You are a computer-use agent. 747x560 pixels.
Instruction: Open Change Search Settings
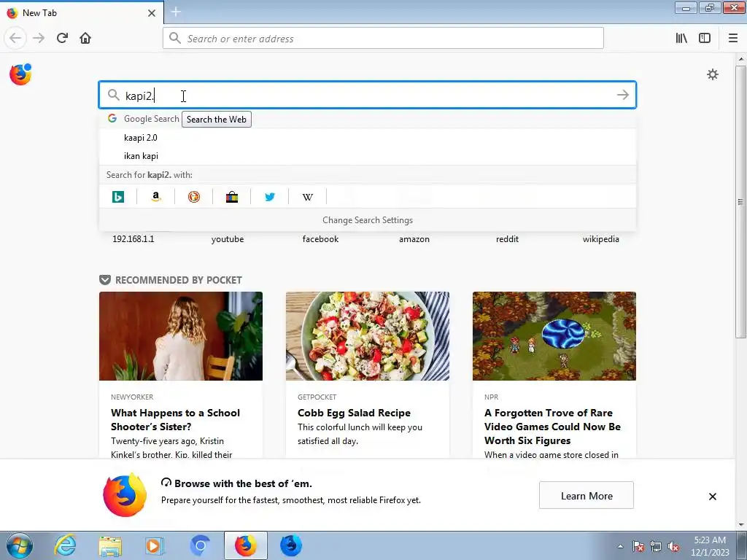tap(368, 220)
